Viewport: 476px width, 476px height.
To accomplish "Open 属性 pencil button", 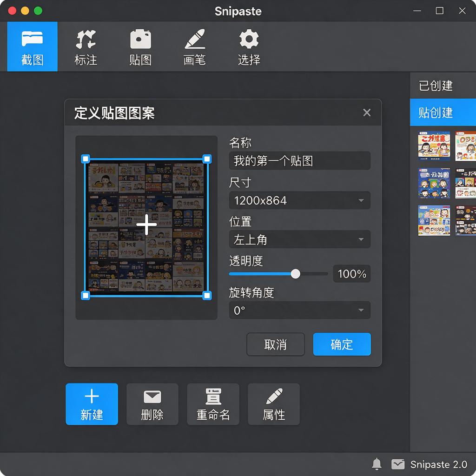I will click(x=274, y=404).
